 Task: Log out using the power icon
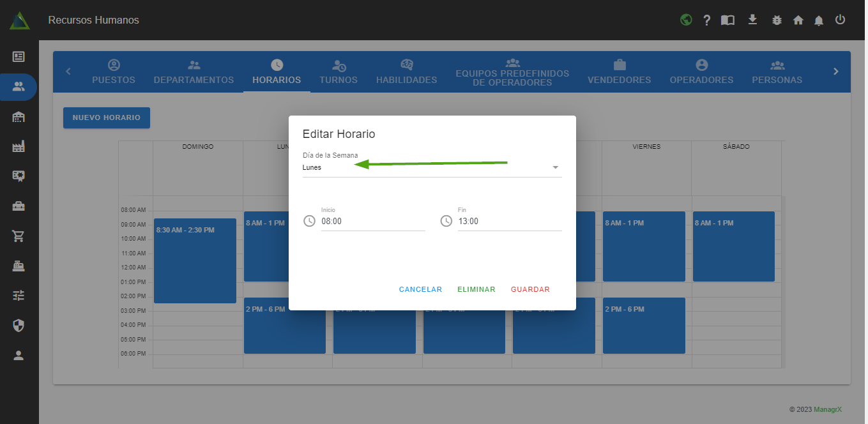coord(840,20)
